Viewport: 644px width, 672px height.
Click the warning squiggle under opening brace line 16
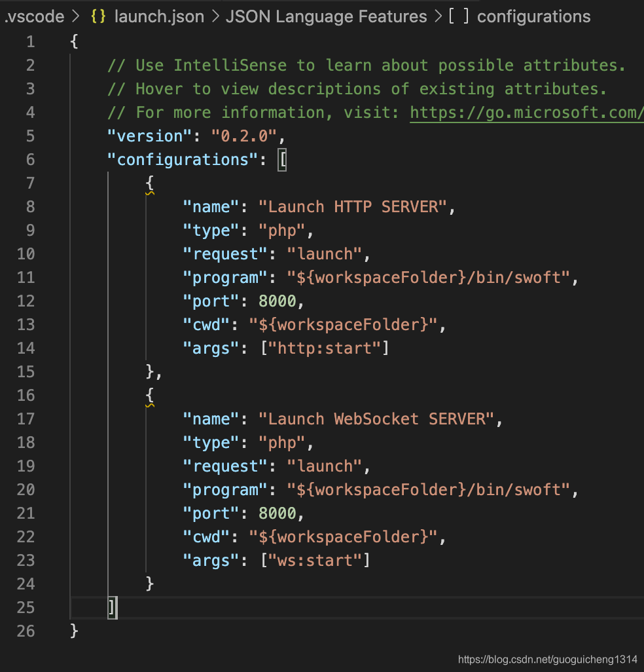coord(149,405)
